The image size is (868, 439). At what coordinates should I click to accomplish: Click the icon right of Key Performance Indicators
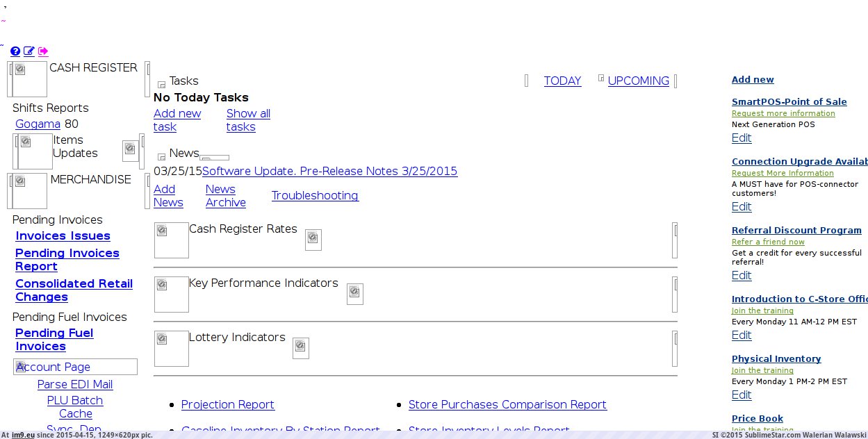354,294
